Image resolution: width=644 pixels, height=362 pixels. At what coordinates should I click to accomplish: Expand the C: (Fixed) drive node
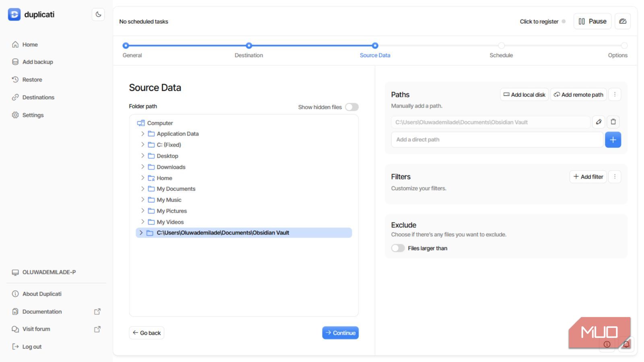click(x=142, y=144)
